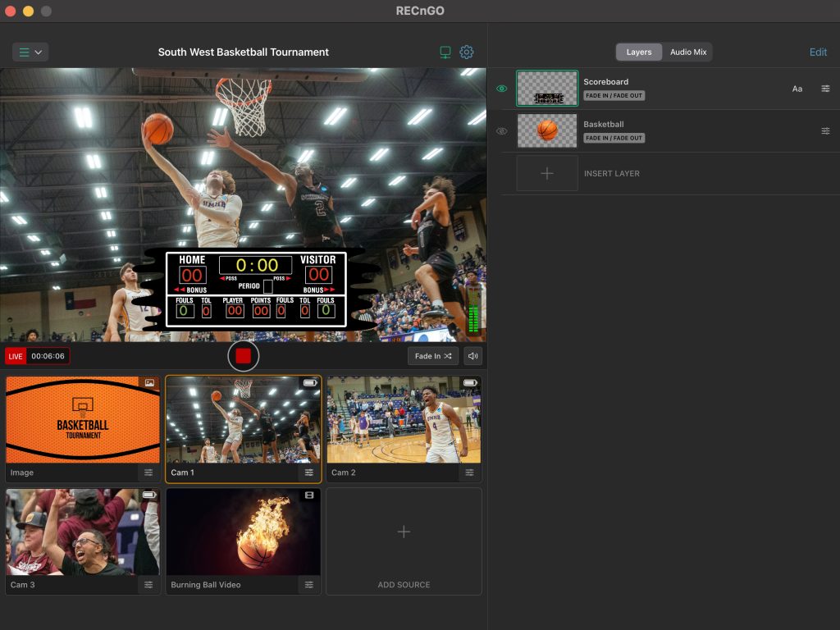
Task: Click the Add Source tile
Action: [404, 541]
